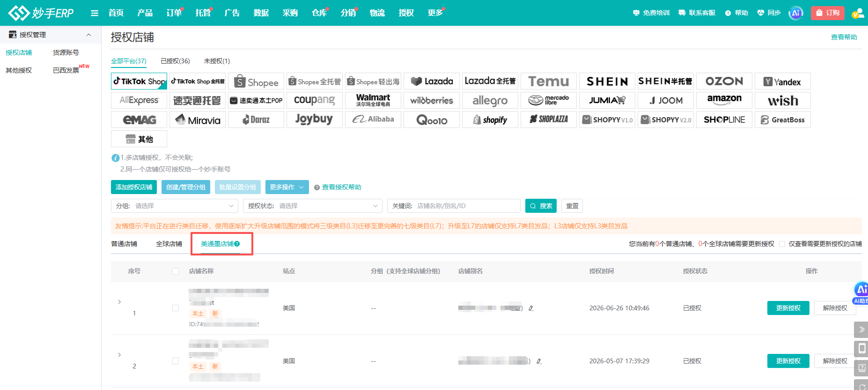This screenshot has height=390, width=868.
Task: Select the Yandex platform tile
Action: [x=783, y=81]
